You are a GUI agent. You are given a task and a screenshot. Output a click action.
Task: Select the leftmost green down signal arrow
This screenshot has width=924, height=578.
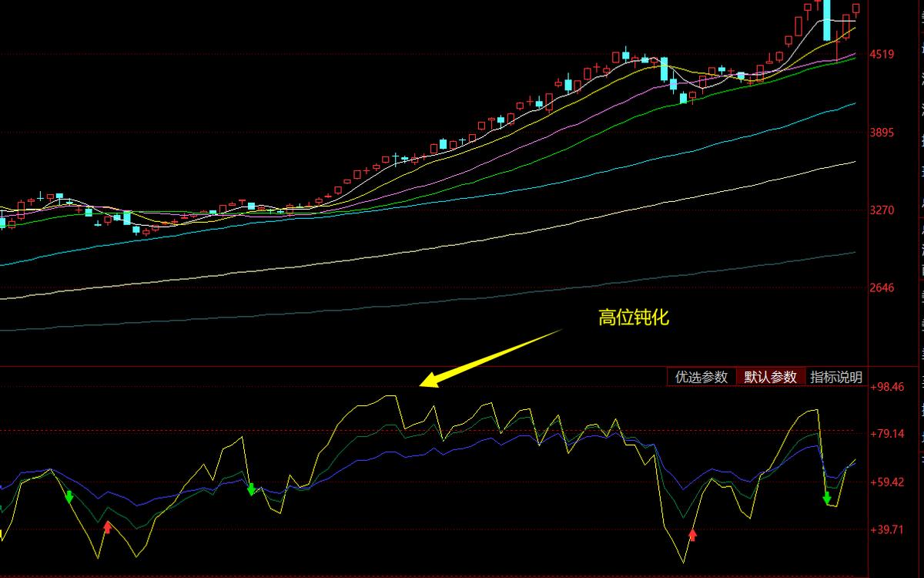click(x=69, y=496)
